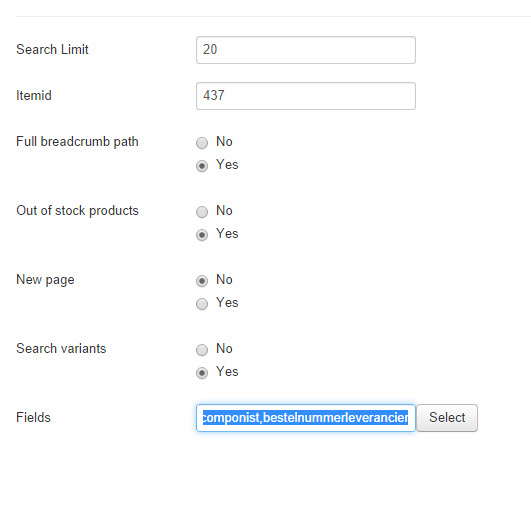531x507 pixels.
Task: Click the Search Limit input field
Action: pos(305,50)
